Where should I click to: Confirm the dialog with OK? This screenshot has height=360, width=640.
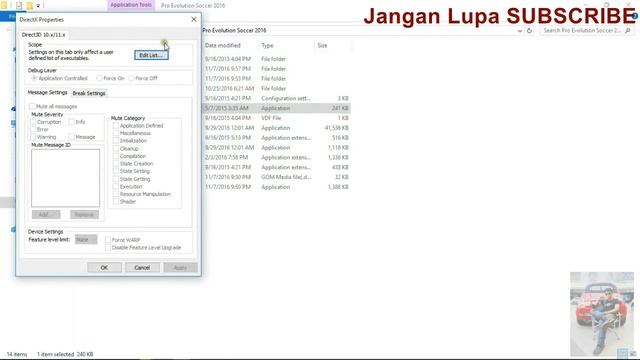click(x=104, y=267)
